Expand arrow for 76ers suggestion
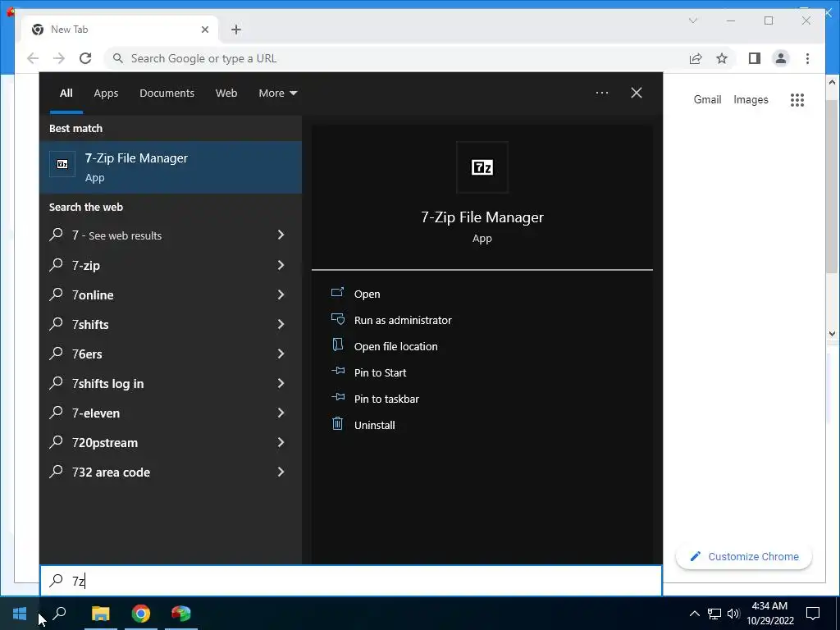 pos(281,354)
